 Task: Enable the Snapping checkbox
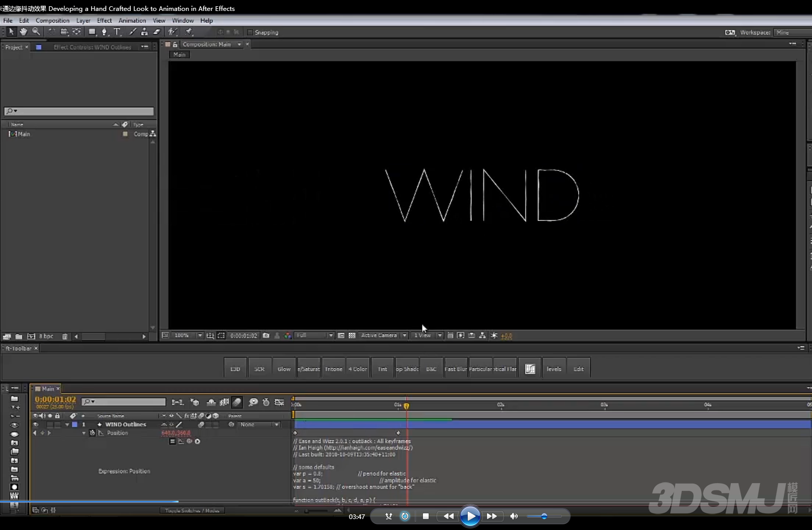click(250, 32)
